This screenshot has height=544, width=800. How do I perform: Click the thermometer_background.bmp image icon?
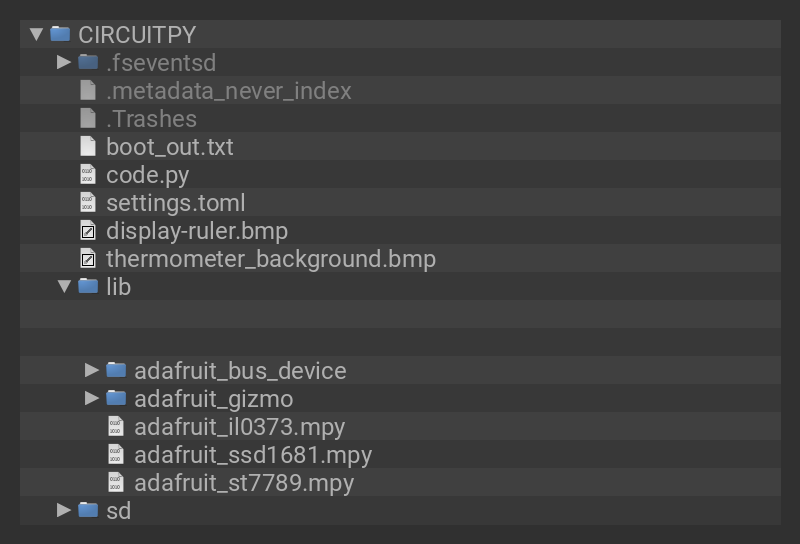click(x=88, y=258)
